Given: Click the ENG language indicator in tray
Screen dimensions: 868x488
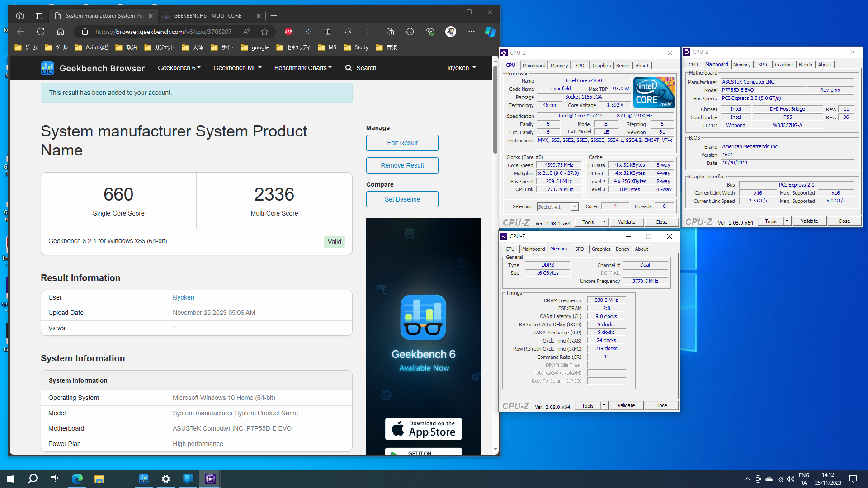Looking at the screenshot, I should tap(804, 475).
